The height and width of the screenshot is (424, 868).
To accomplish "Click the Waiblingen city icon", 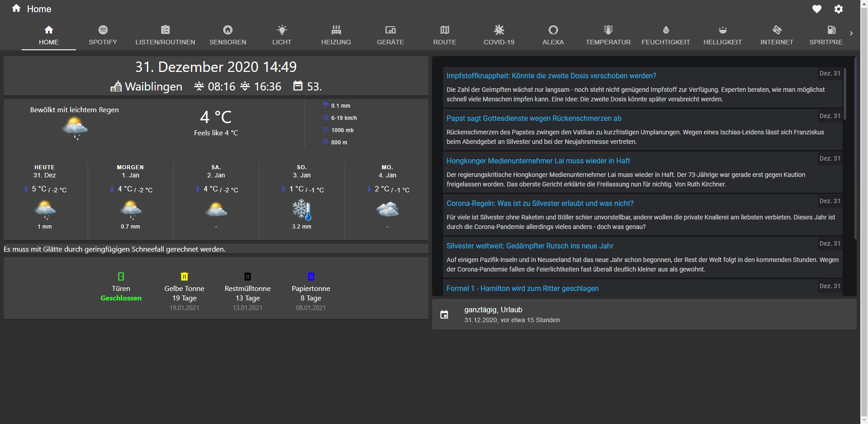I will tap(116, 86).
